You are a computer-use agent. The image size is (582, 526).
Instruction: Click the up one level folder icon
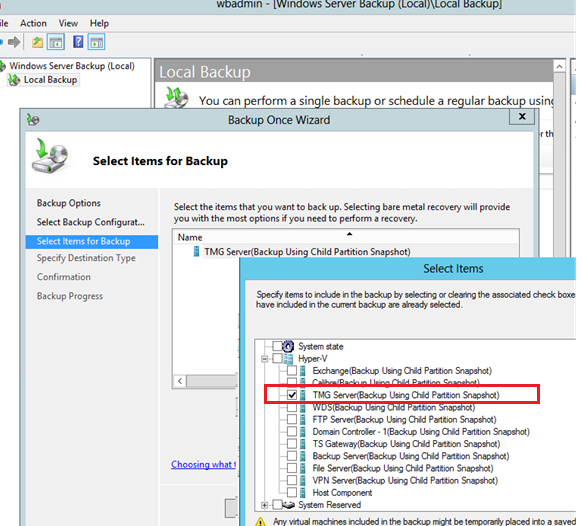coord(37,42)
